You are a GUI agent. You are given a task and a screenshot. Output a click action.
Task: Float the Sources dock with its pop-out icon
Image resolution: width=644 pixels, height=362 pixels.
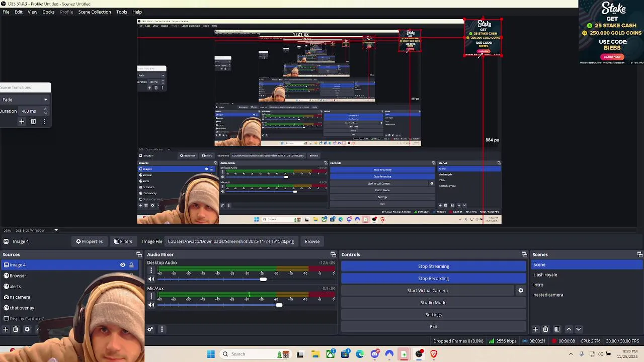139,254
